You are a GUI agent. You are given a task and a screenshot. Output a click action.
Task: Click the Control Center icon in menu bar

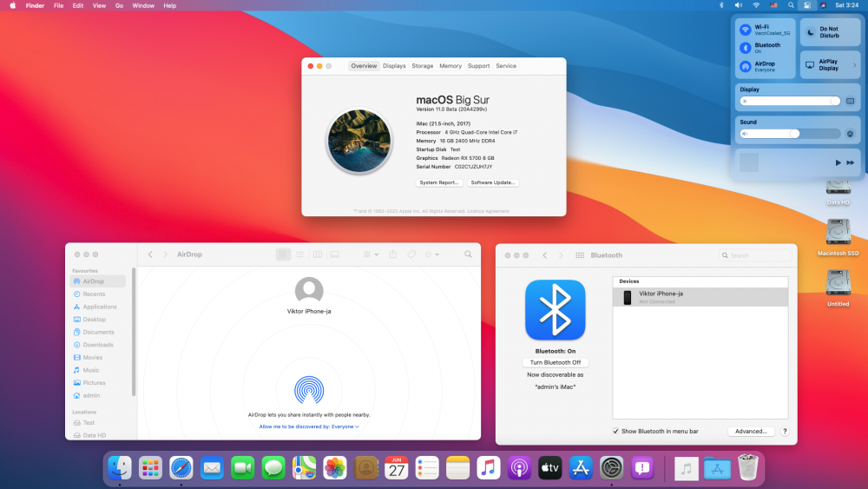807,5
